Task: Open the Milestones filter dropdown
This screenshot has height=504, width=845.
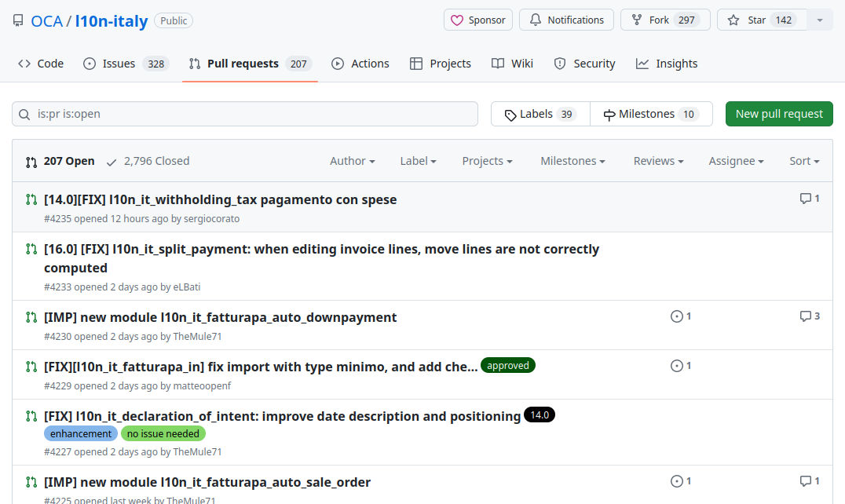Action: (x=572, y=161)
